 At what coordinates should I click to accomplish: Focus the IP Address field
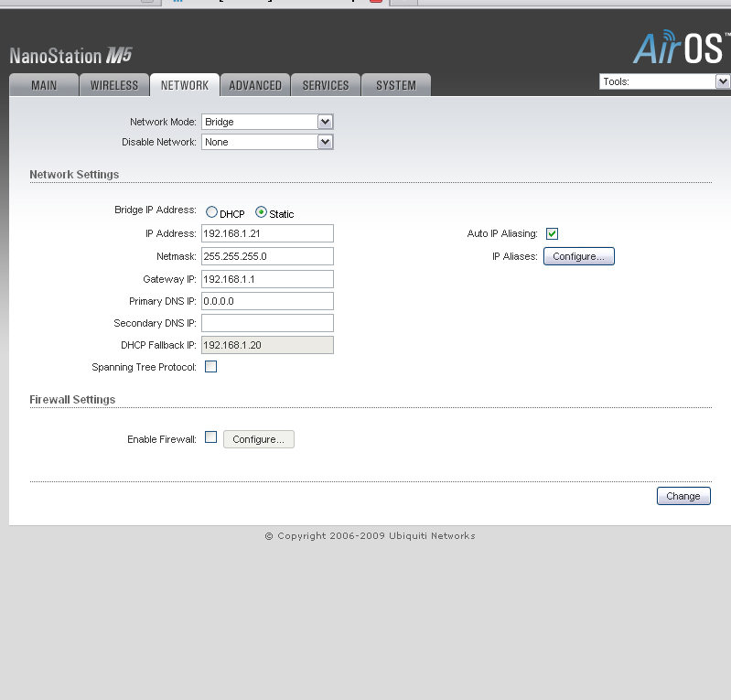(267, 233)
